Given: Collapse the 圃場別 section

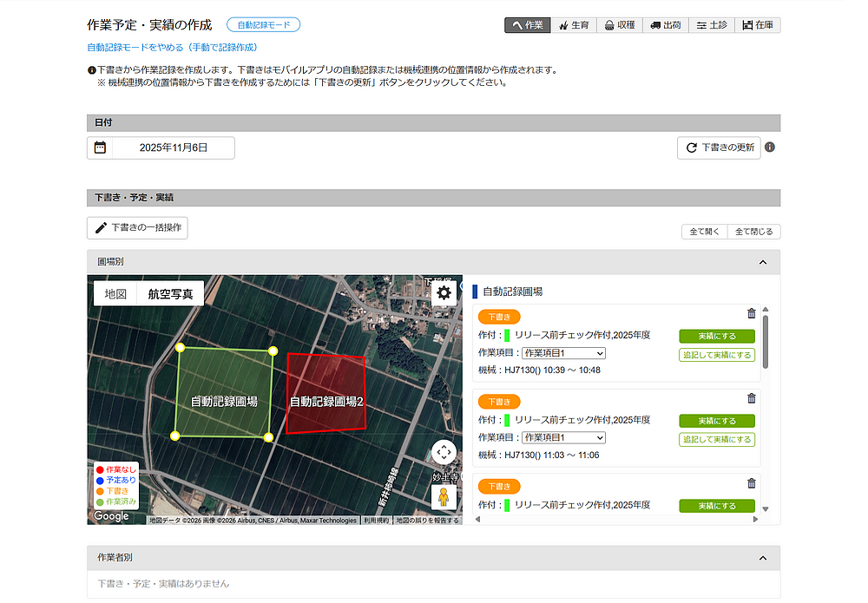Looking at the screenshot, I should [763, 262].
